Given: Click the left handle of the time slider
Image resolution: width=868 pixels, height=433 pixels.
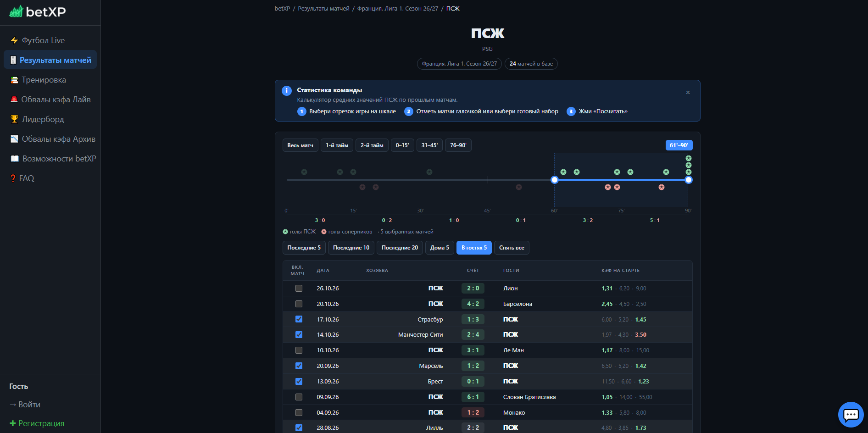Looking at the screenshot, I should (555, 180).
